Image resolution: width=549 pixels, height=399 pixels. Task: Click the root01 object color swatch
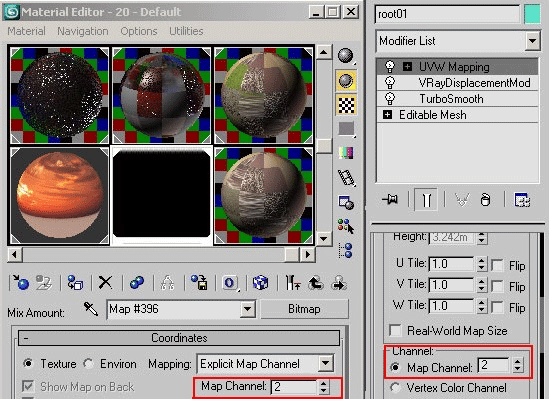click(x=532, y=14)
